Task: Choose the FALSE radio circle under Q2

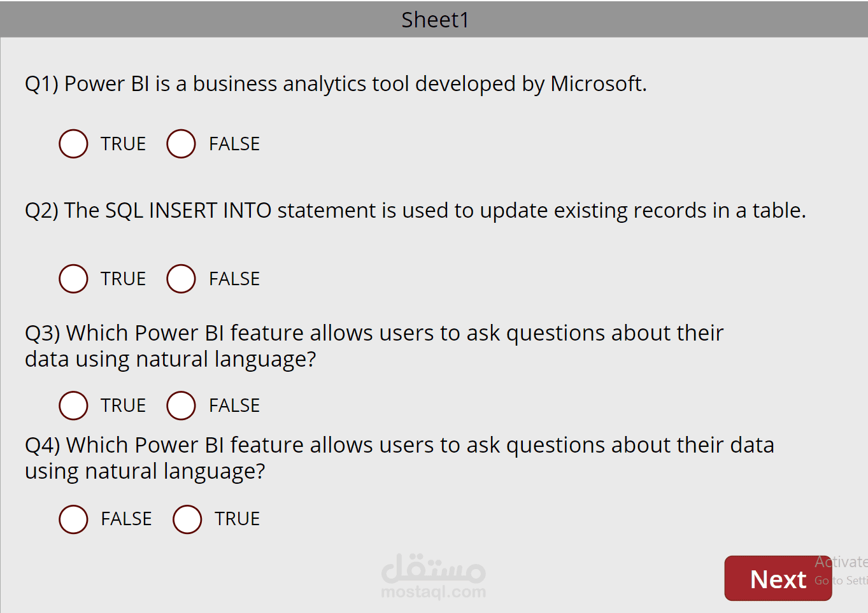Action: 181,279
